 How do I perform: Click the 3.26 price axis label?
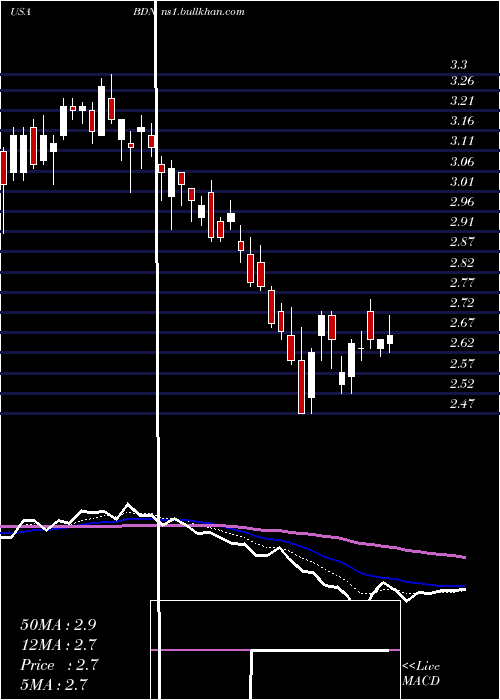(x=462, y=81)
